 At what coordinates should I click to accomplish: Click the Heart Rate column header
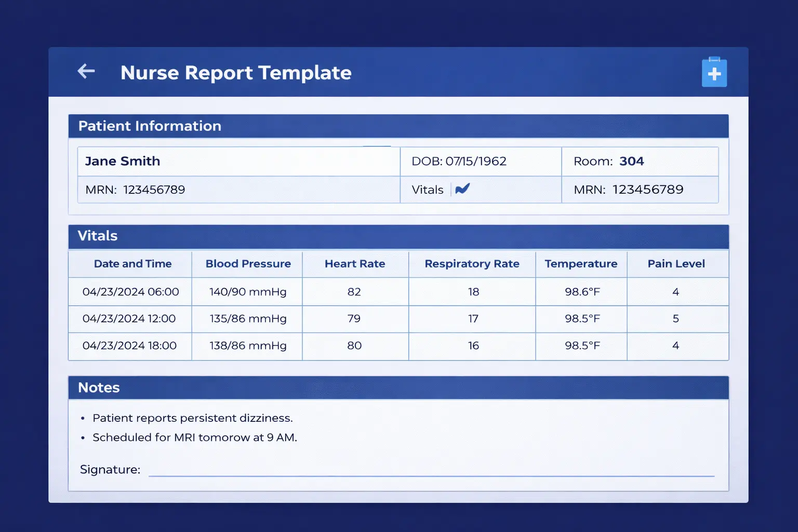(355, 264)
